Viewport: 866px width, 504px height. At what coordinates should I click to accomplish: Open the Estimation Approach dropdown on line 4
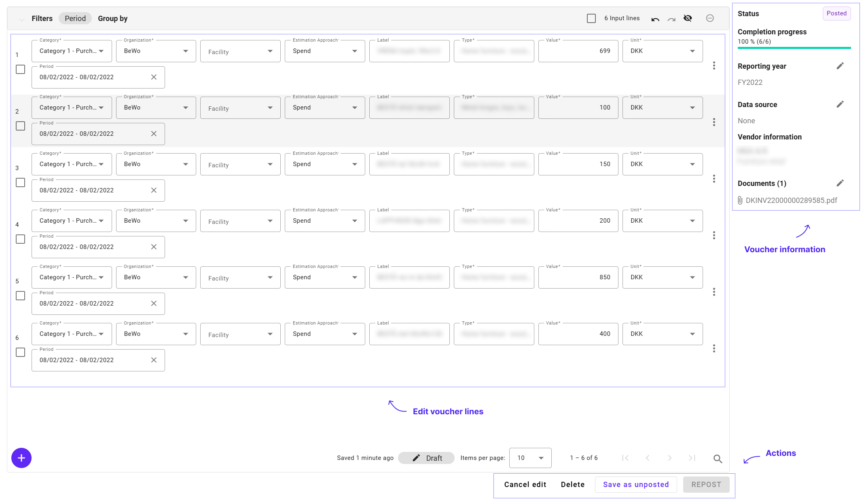pos(325,221)
